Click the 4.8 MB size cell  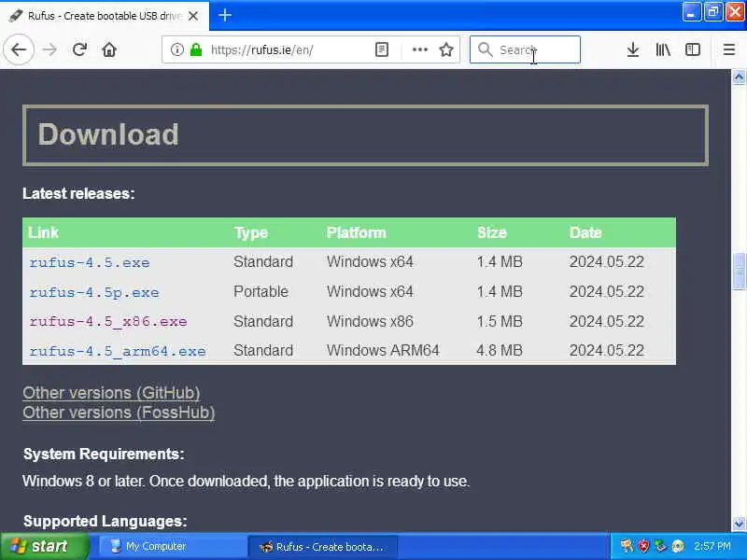click(500, 351)
